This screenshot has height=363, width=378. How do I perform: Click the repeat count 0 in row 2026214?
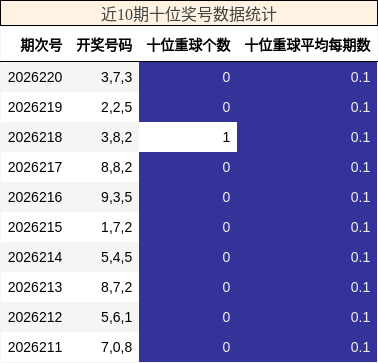coord(226,257)
